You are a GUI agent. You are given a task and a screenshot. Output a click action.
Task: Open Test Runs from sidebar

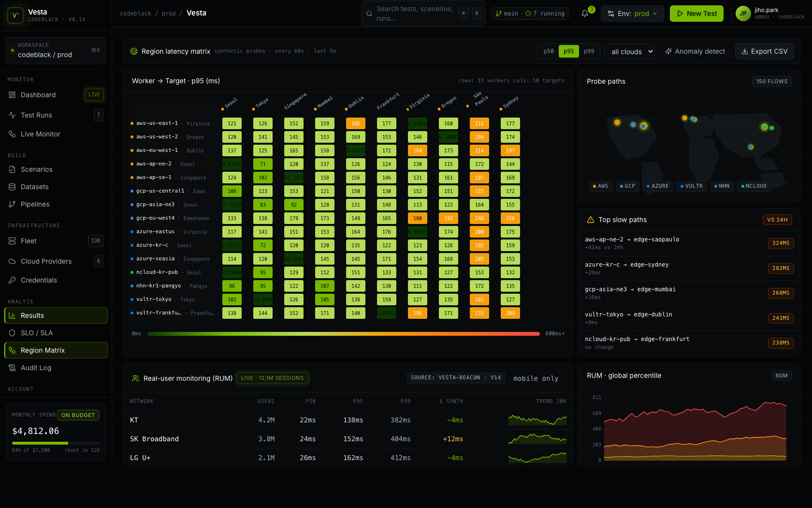pyautogui.click(x=36, y=115)
